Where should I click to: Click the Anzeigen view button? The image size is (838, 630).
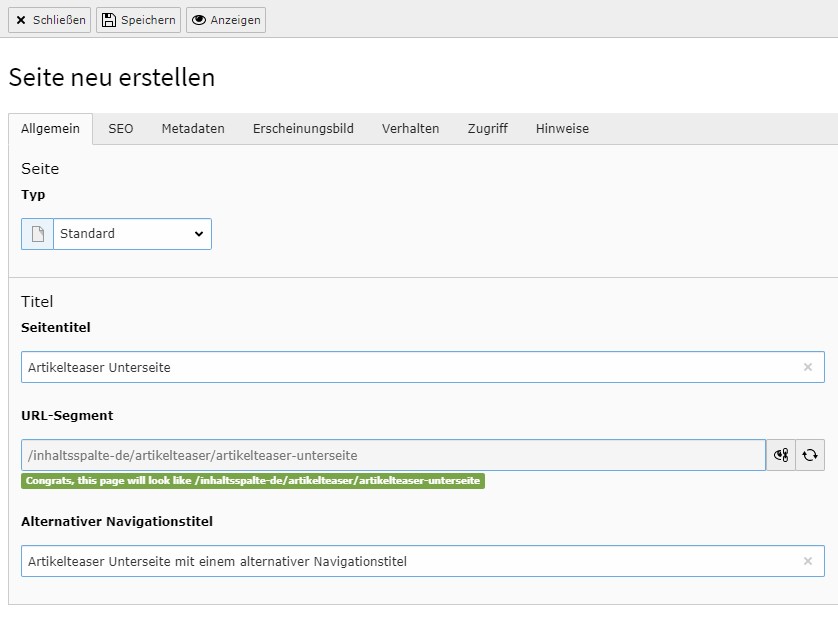[226, 20]
